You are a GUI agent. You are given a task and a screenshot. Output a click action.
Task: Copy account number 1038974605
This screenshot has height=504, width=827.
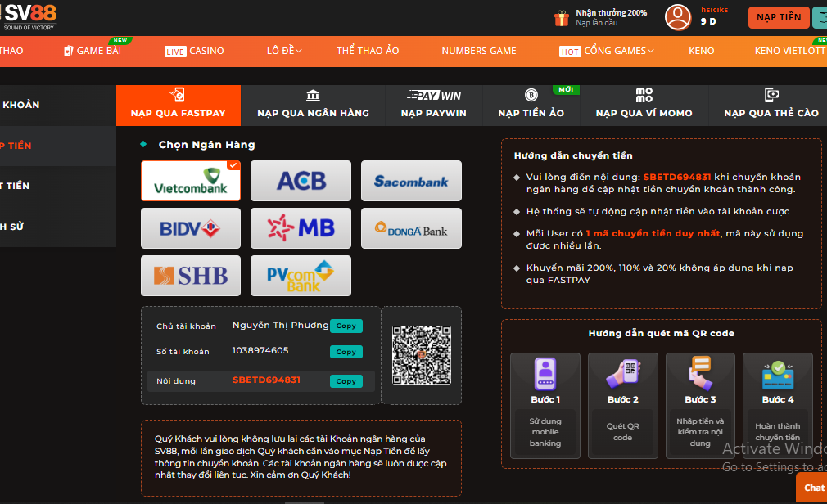346,352
